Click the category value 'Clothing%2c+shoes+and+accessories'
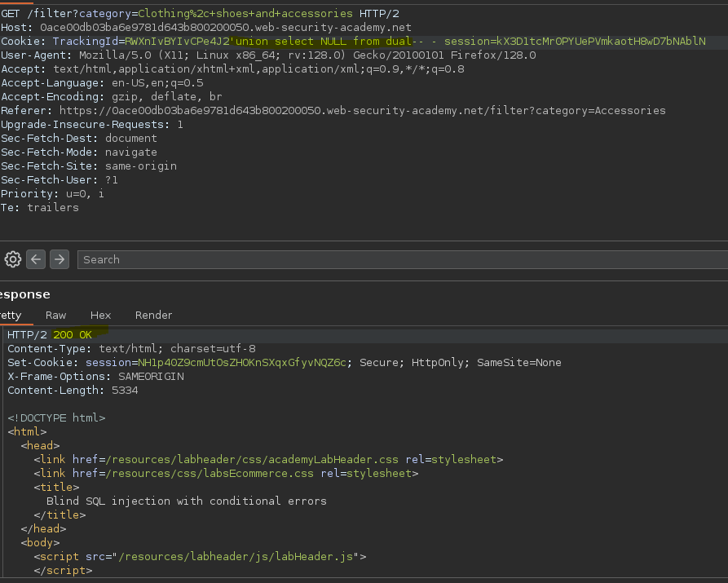The width and height of the screenshot is (728, 583). click(x=245, y=14)
